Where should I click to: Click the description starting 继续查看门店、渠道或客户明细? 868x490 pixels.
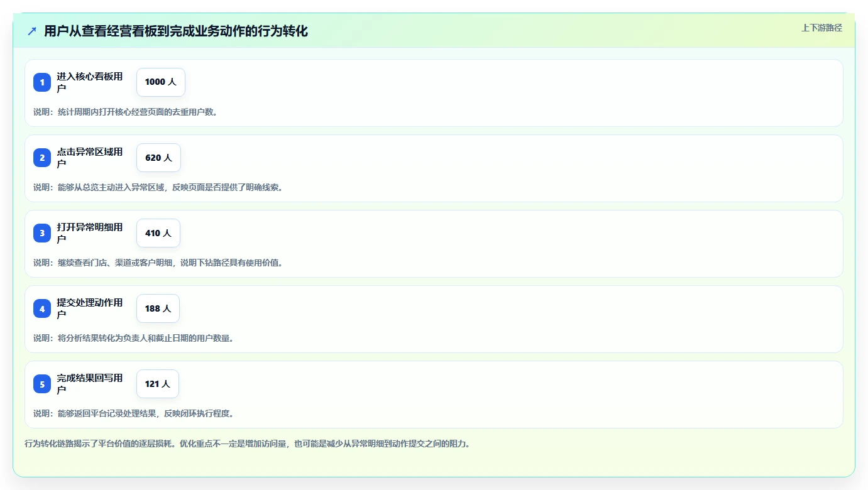pyautogui.click(x=158, y=263)
